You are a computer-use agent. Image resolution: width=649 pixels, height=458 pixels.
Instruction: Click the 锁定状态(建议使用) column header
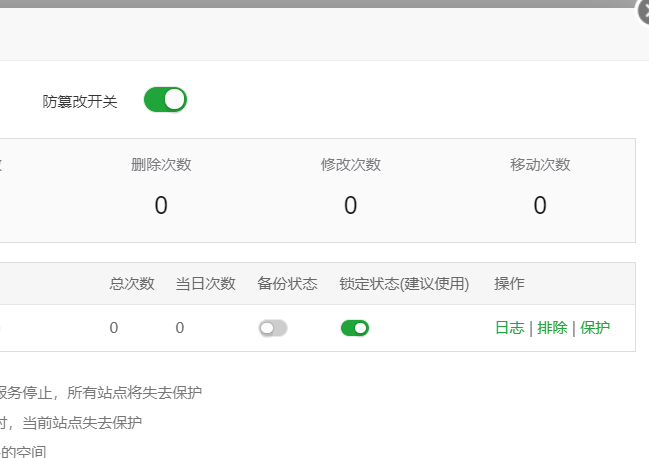click(404, 284)
